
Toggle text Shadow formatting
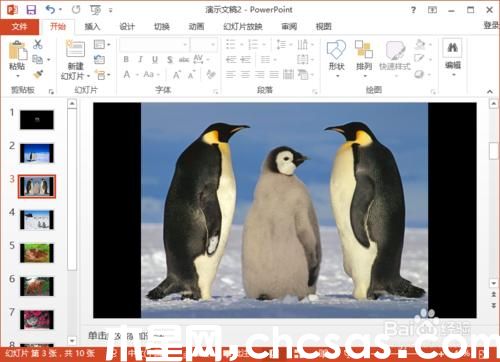170,60
